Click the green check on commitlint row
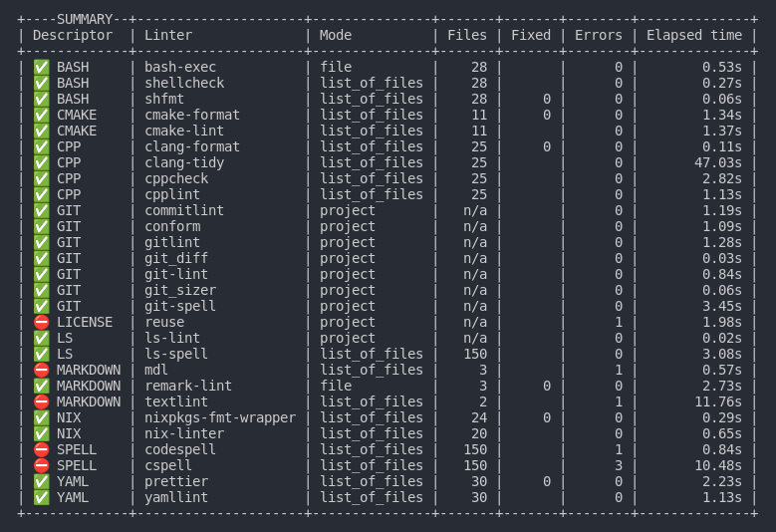This screenshot has width=776, height=532. tap(41, 210)
